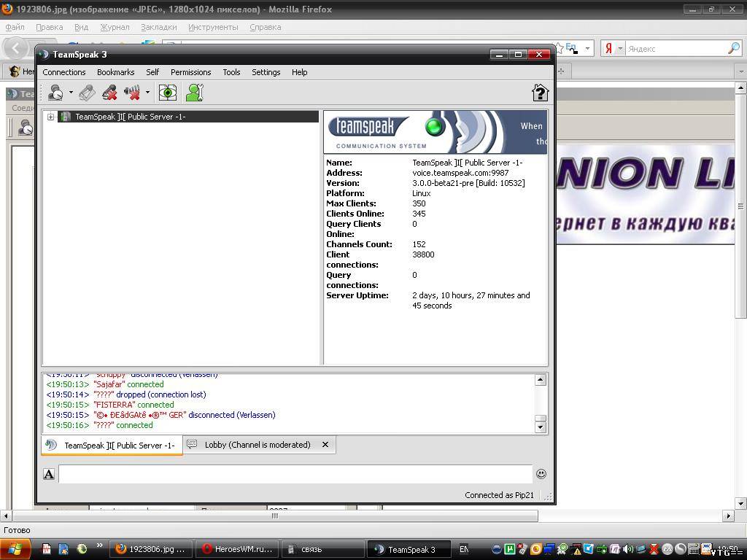Expand the TeamSpeak ]I[ Public Server tree node
The image size is (747, 560).
point(50,117)
